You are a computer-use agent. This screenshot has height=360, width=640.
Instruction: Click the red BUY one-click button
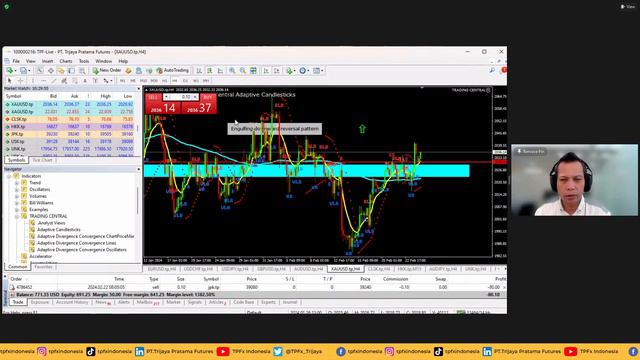click(x=199, y=104)
